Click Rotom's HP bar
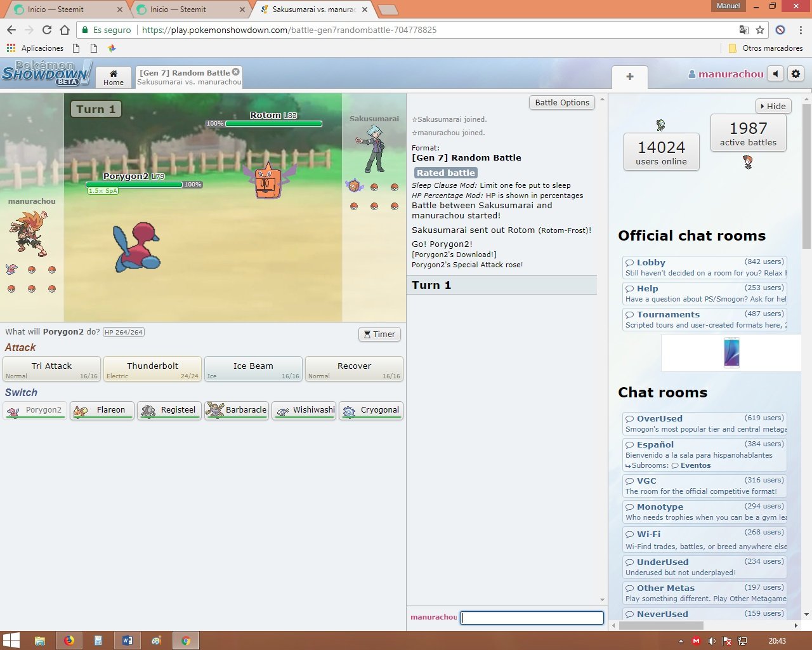The height and width of the screenshot is (650, 812). coord(273,124)
